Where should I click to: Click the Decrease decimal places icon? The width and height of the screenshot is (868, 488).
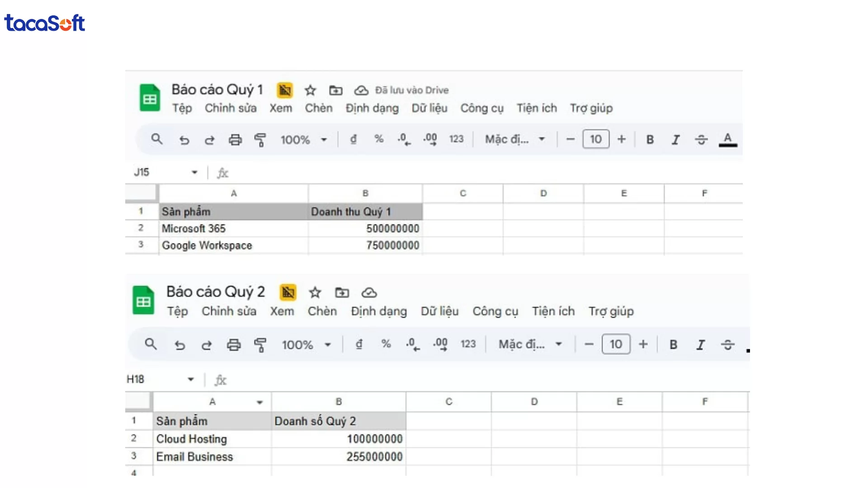tap(404, 140)
